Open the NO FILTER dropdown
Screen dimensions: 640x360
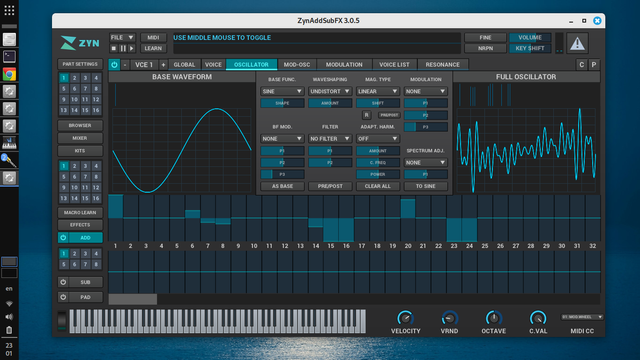tap(330, 139)
